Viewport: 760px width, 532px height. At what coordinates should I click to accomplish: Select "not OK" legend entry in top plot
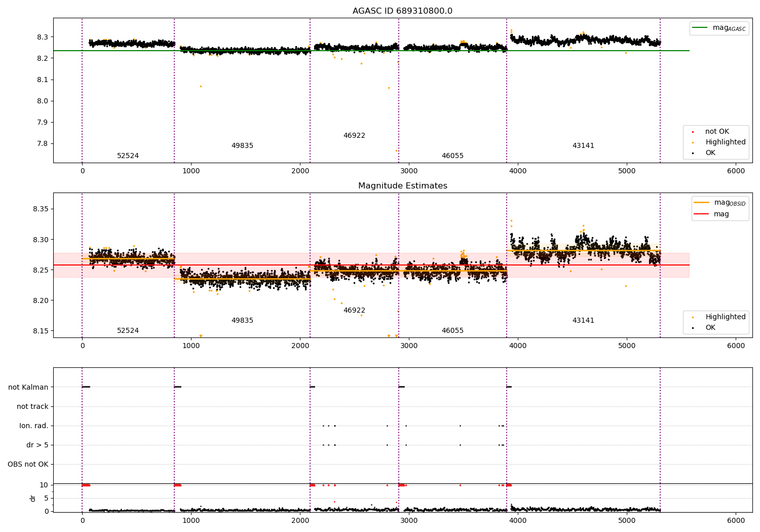point(710,132)
